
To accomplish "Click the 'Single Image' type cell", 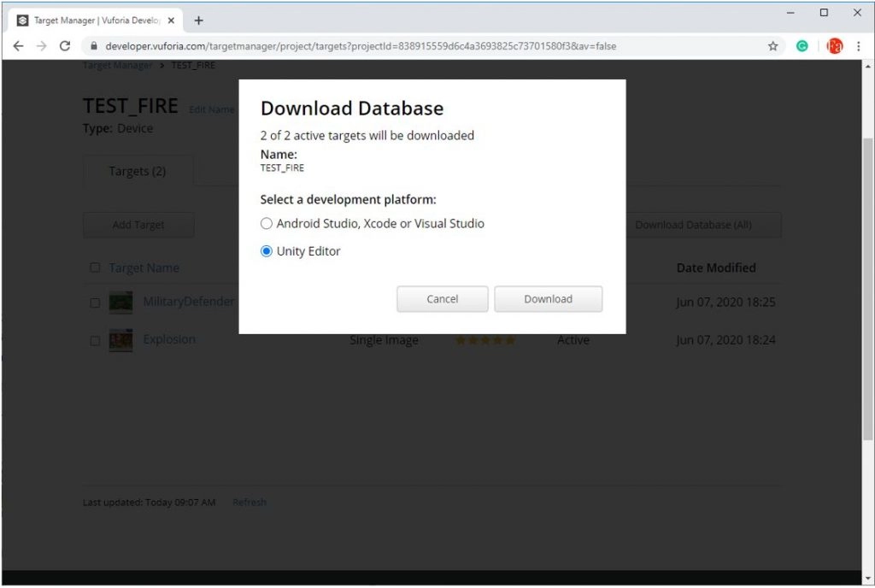I will [x=384, y=340].
